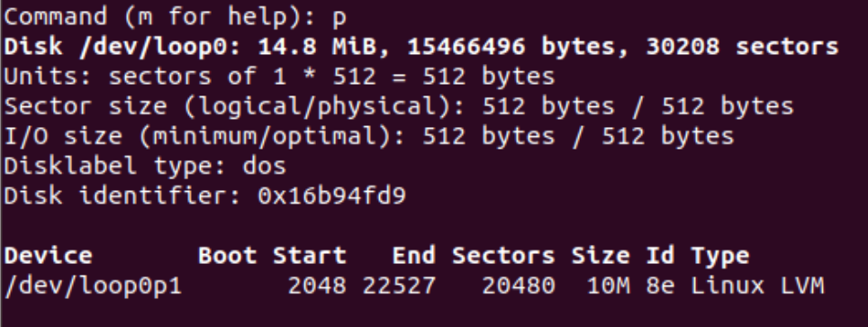Viewport: 868px width, 327px height.
Task: Click the 'Disklabel type: dos' line
Action: coord(145,167)
